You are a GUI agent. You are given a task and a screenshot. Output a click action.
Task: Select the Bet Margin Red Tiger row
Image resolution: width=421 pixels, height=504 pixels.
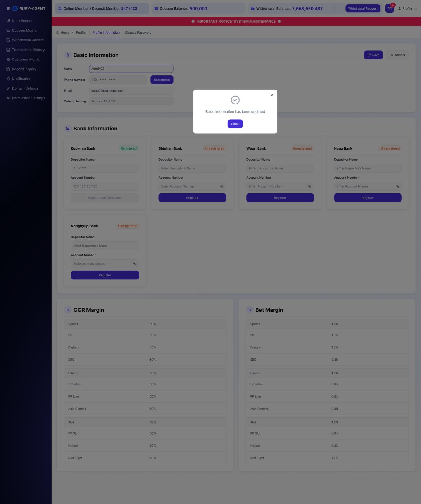327,458
